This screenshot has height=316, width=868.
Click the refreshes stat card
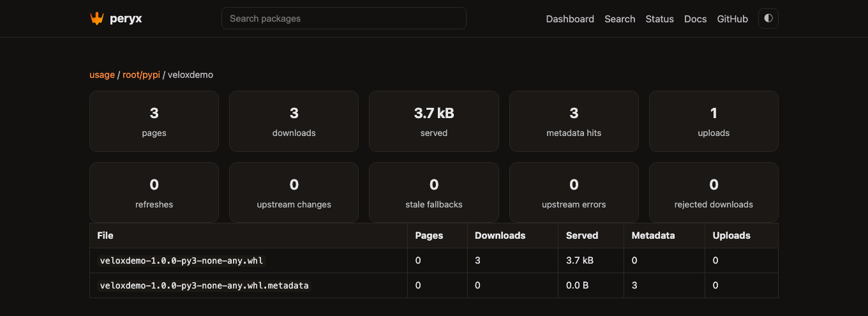154,193
